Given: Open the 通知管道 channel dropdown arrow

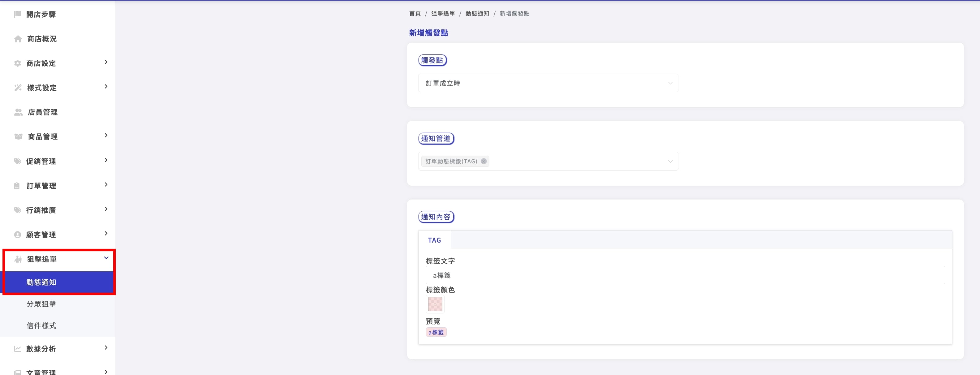Looking at the screenshot, I should [x=670, y=161].
